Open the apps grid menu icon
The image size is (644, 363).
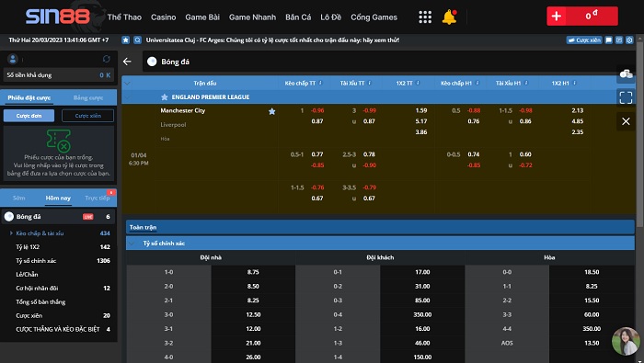point(425,17)
